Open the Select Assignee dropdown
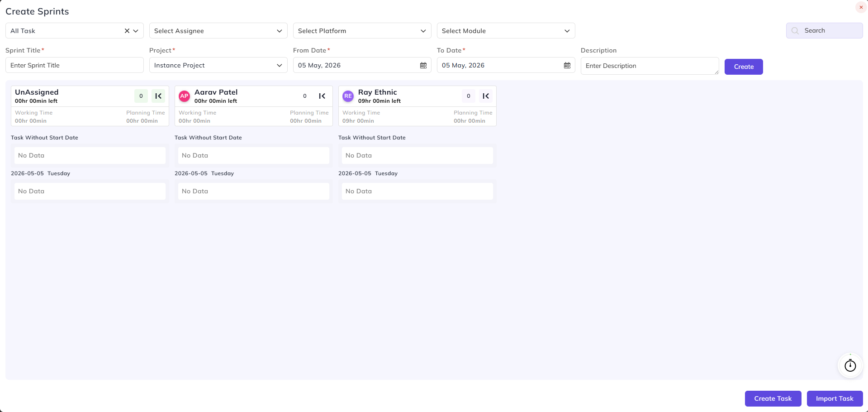 point(218,31)
